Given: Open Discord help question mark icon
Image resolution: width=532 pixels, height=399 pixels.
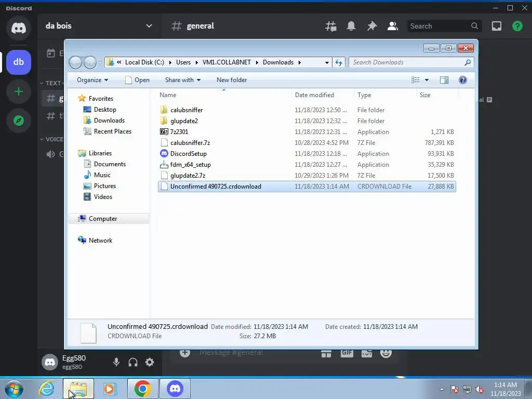Looking at the screenshot, I should [517, 26].
